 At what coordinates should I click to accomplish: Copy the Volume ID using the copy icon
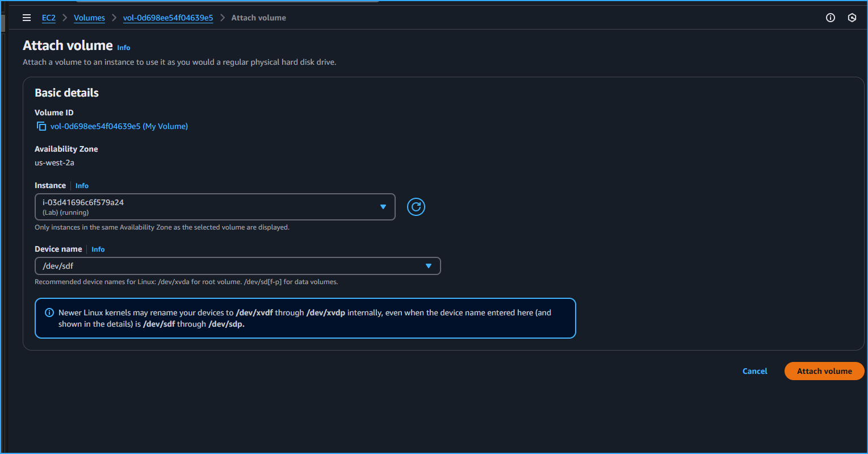(x=41, y=126)
